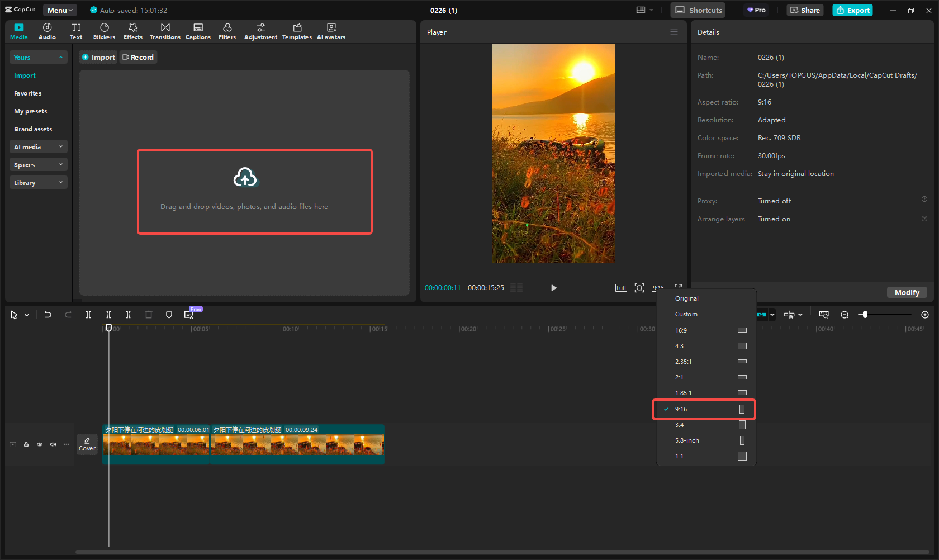Image resolution: width=939 pixels, height=560 pixels.
Task: Click the Modify button in Details
Action: [x=907, y=292]
